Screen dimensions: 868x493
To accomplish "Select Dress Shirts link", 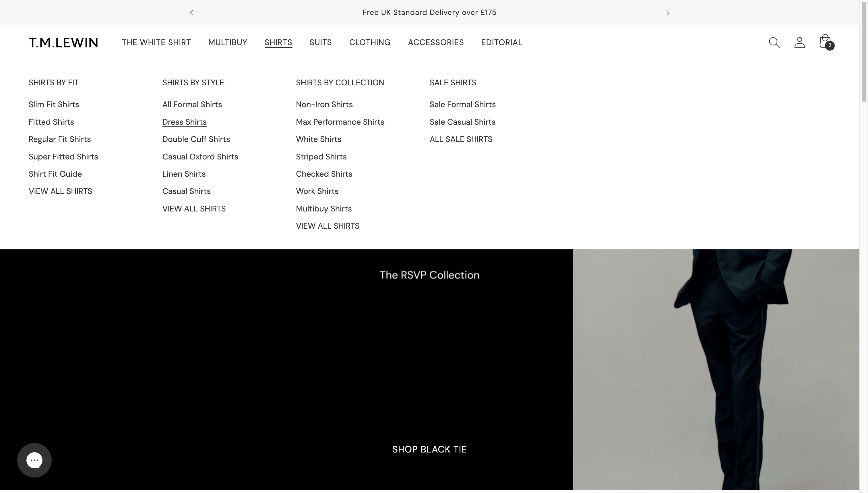I will 184,122.
